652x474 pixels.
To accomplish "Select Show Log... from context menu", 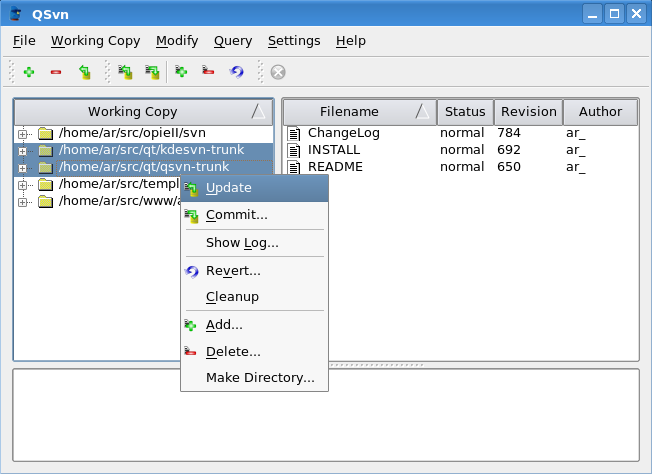I will [254, 243].
